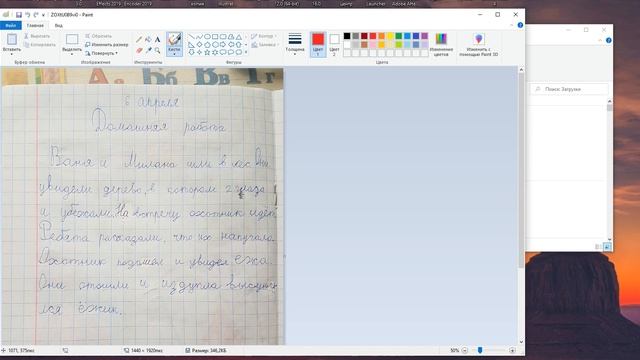Pick the green color swatch
Screen dimensions: 640x360
399,36
